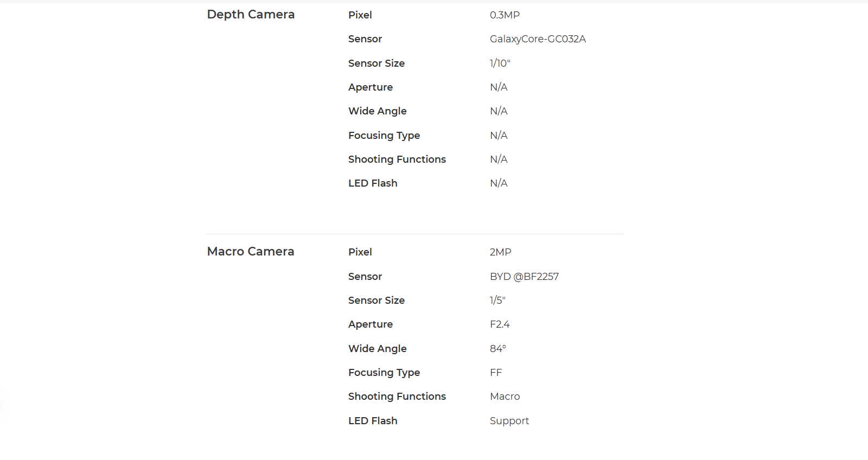This screenshot has height=460, width=868.
Task: Click the FF focusing type value
Action: [x=496, y=373]
